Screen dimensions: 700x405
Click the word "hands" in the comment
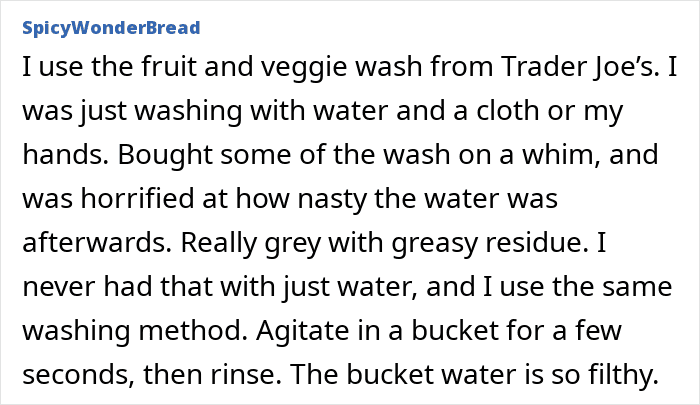pos(58,157)
